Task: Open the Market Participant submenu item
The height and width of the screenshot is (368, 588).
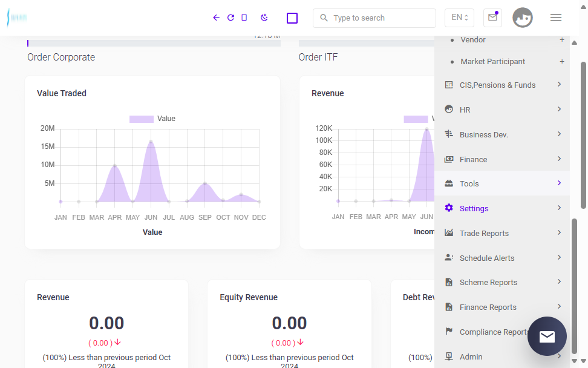Action: point(493,62)
